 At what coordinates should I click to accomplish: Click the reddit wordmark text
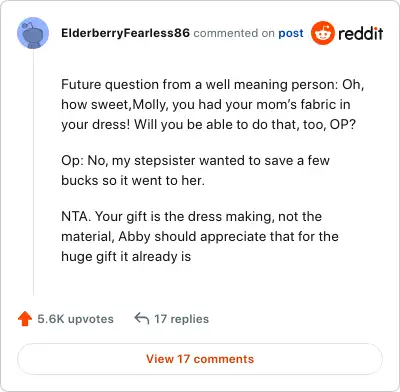click(361, 33)
